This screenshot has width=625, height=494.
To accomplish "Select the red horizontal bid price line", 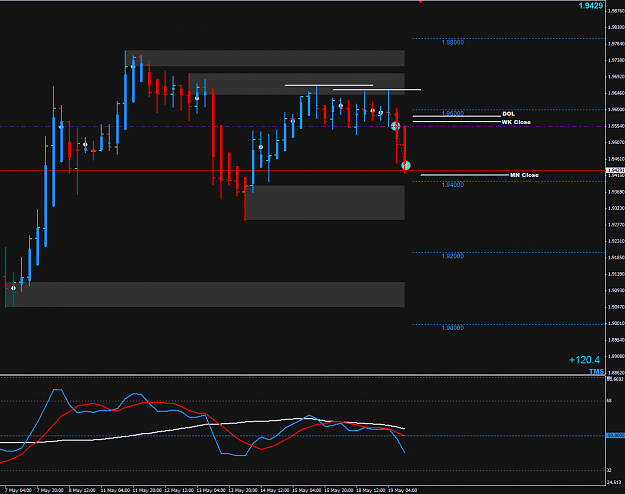I will tap(303, 171).
